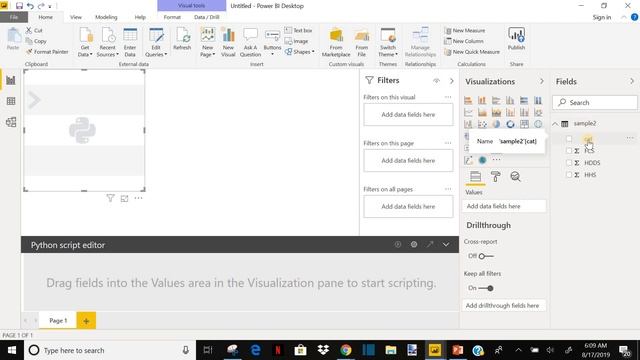The width and height of the screenshot is (640, 360).
Task: Insert a Text box
Action: pyautogui.click(x=298, y=30)
